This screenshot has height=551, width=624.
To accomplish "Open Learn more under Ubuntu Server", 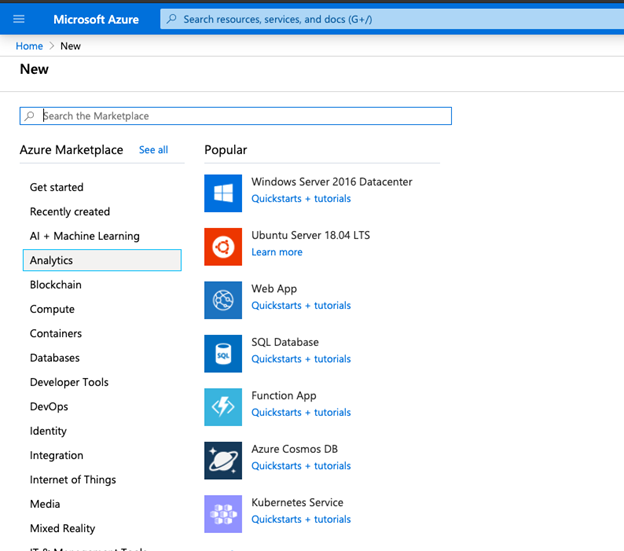I will [277, 252].
